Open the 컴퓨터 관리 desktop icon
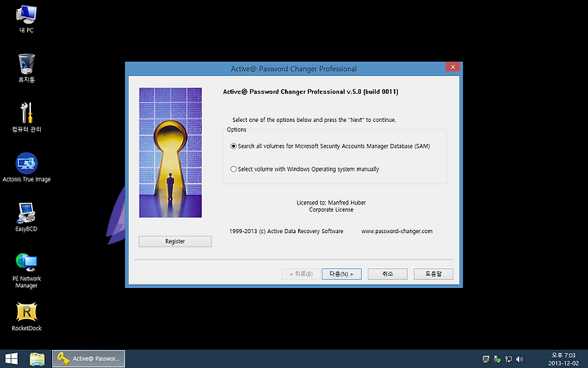 [26, 117]
